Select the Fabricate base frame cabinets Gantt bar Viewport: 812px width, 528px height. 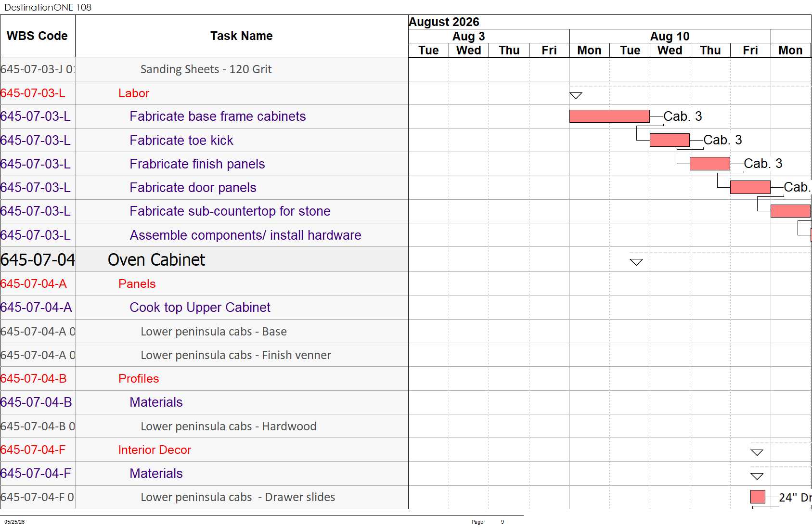click(x=609, y=116)
